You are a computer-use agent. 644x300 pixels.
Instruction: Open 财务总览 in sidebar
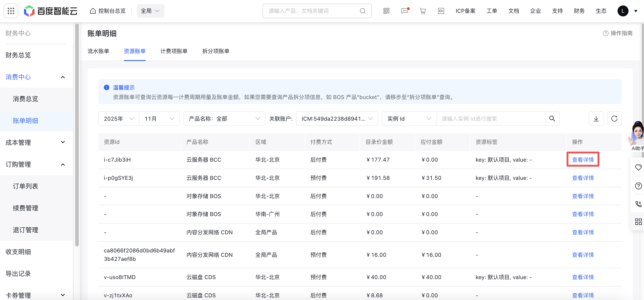click(x=18, y=55)
